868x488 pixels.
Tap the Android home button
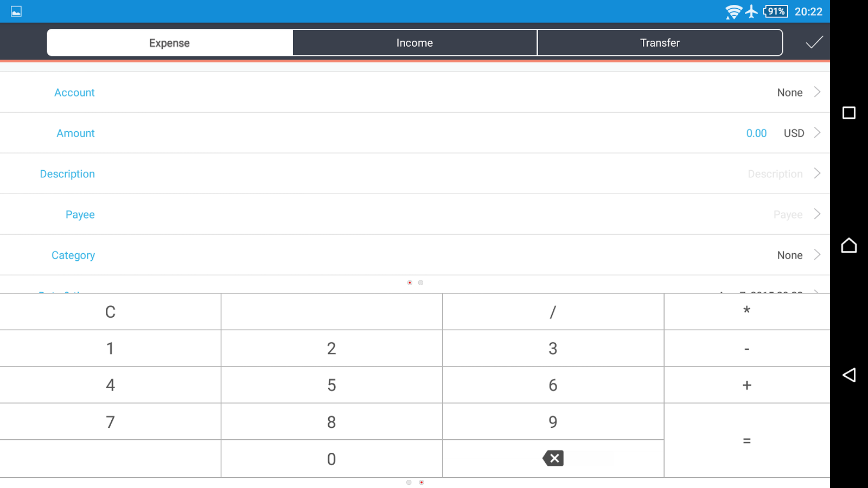[849, 246]
